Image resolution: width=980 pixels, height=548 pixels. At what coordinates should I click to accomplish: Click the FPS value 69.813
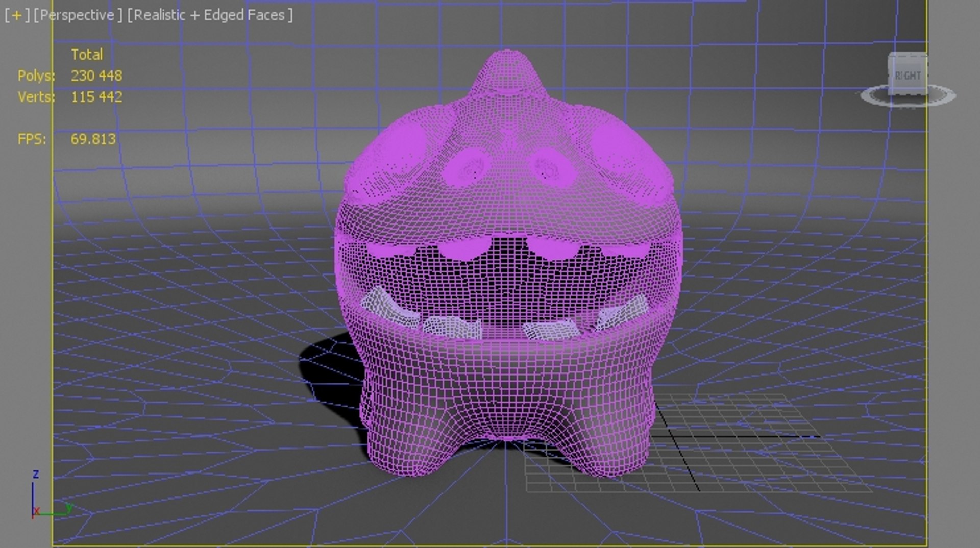(x=93, y=139)
